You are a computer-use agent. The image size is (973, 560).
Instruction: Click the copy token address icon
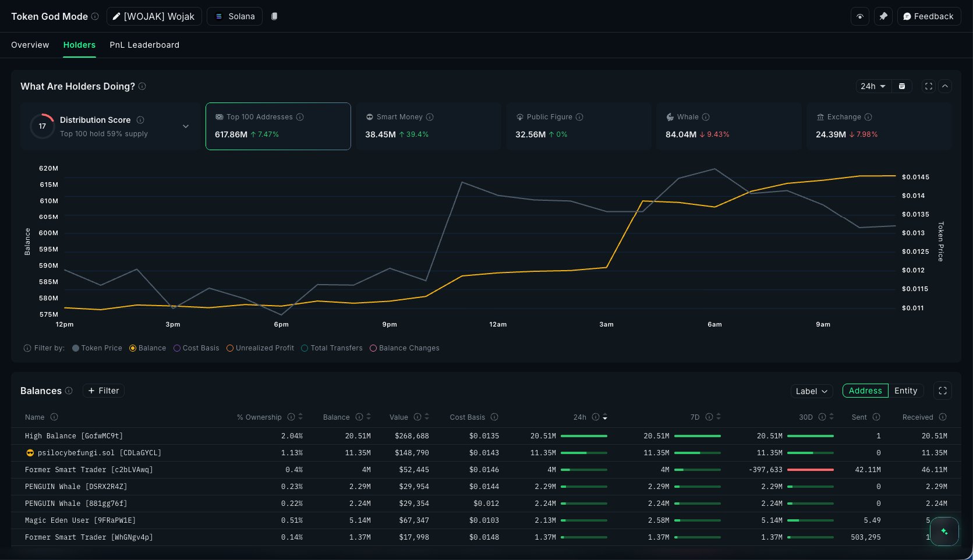coord(274,16)
